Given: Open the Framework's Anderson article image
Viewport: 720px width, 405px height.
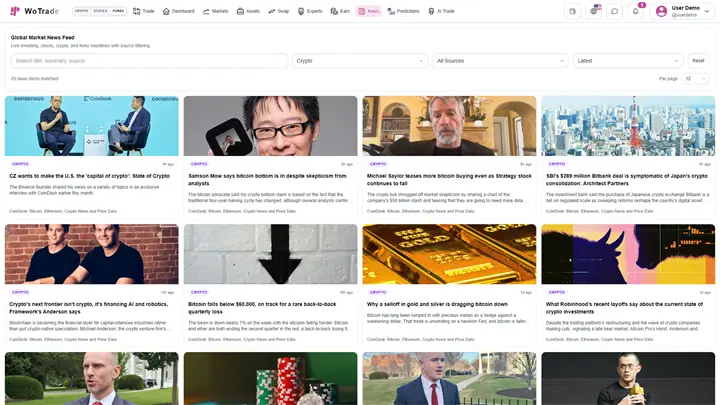Looking at the screenshot, I should point(92,254).
